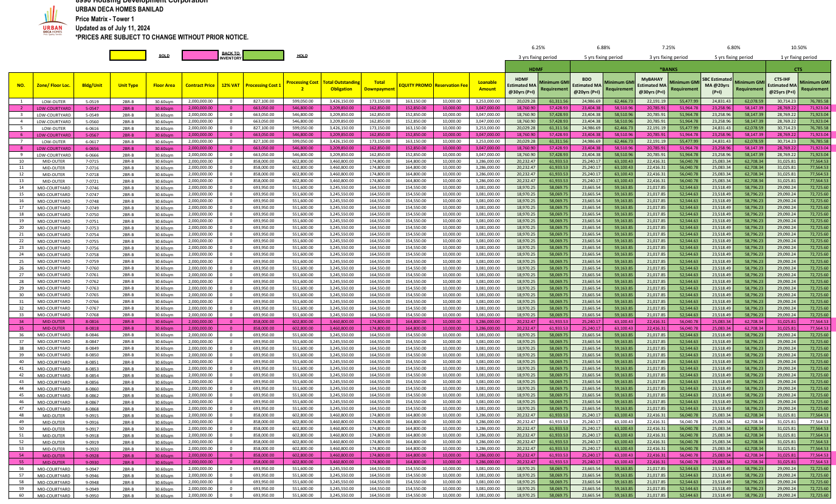Select the pink Back to Inventory swatch
Screen dimensions: 836x504
(x=200, y=55)
